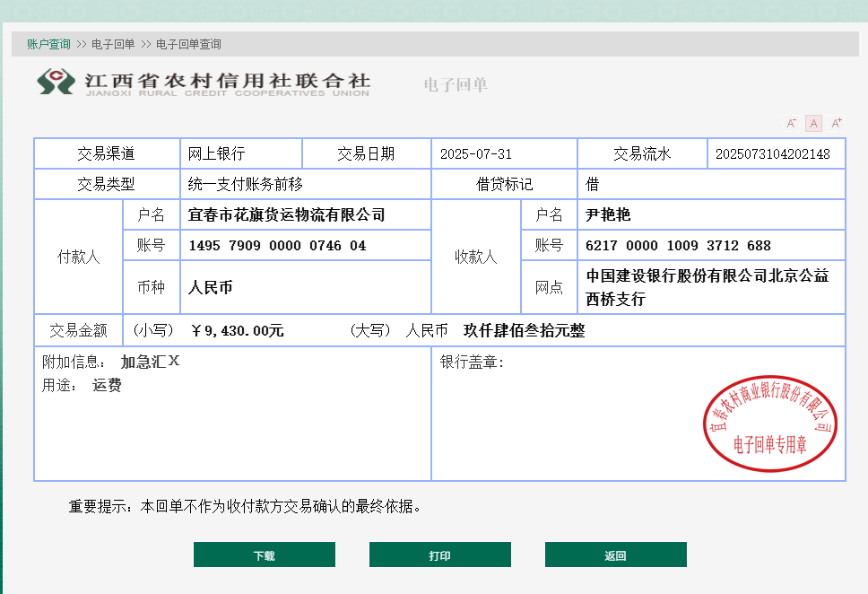
Task: Select the normal font size A icon
Action: 814,123
